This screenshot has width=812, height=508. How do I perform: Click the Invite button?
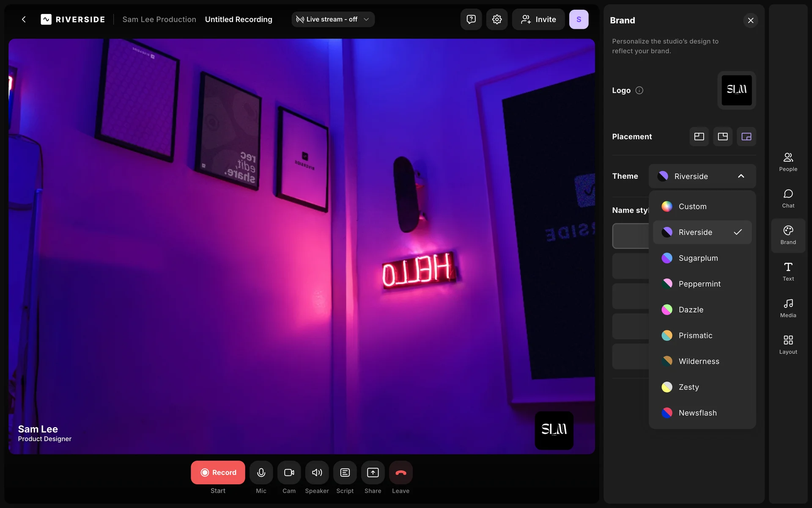coord(538,19)
